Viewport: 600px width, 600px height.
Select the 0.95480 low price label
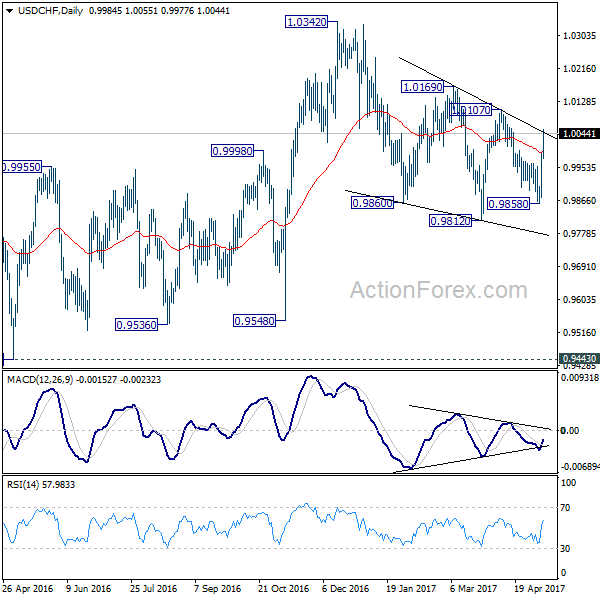254,320
